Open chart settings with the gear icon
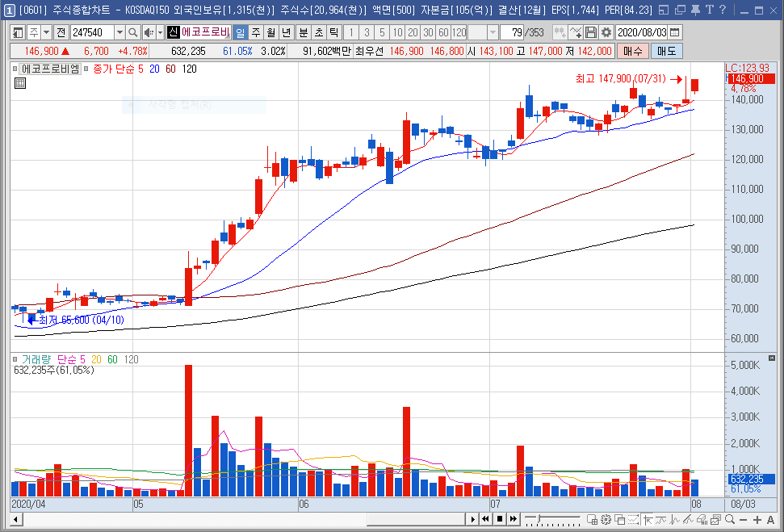The height and width of the screenshot is (532, 784). 606,32
